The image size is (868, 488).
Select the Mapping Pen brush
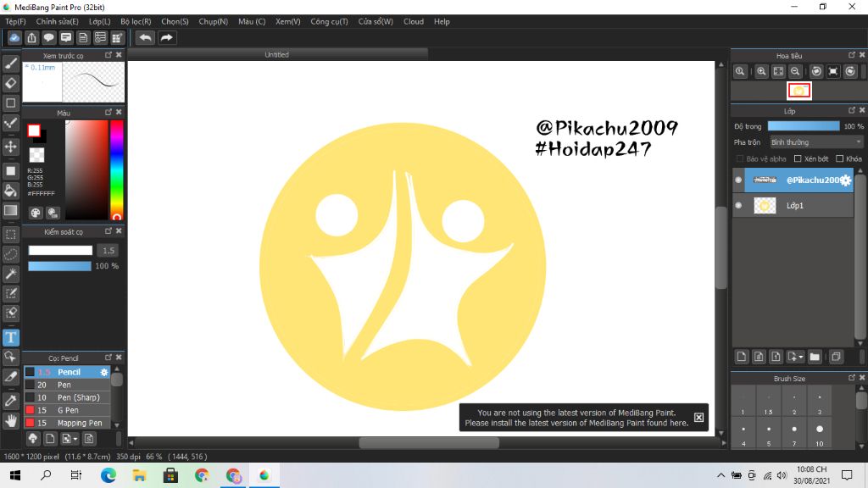coord(68,424)
